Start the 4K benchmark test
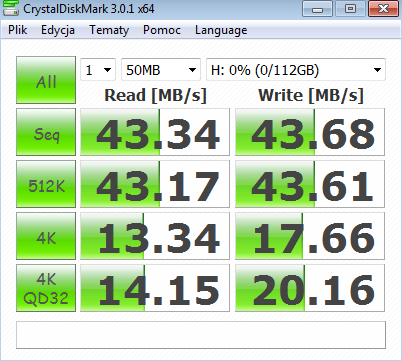402x361 pixels. [46, 236]
